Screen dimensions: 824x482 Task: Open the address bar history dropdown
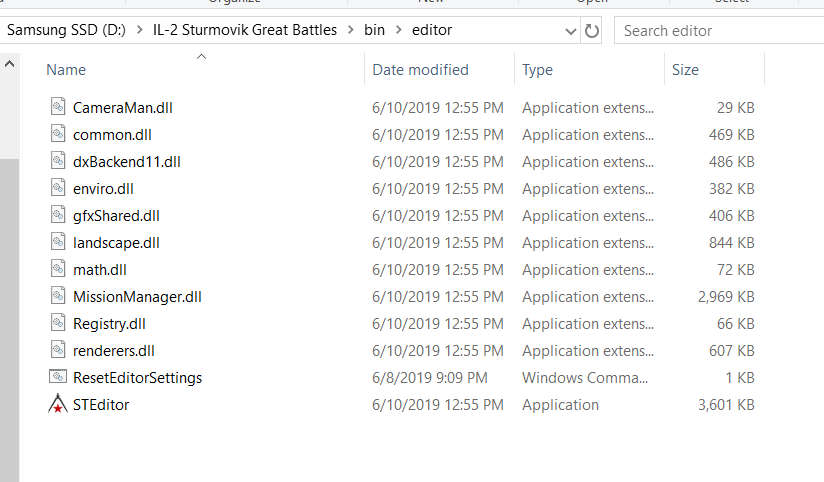pyautogui.click(x=571, y=31)
